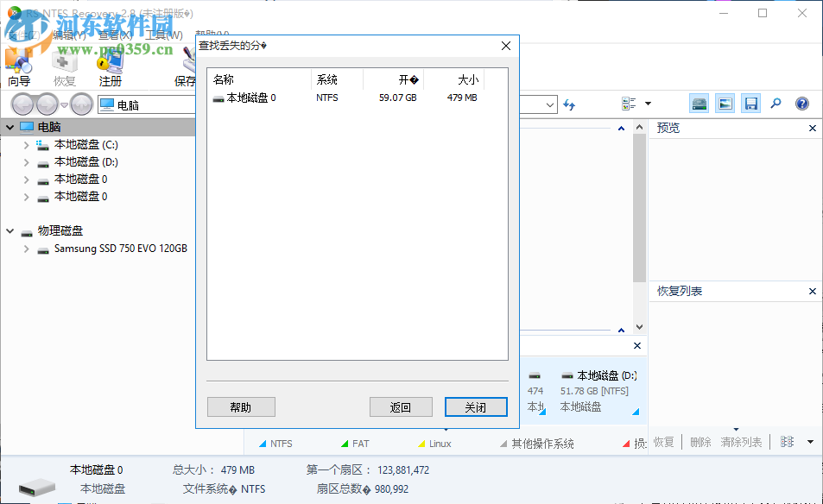The height and width of the screenshot is (504, 823).
Task: Collapse the 物理磁盘 tree branch
Action: click(9, 230)
